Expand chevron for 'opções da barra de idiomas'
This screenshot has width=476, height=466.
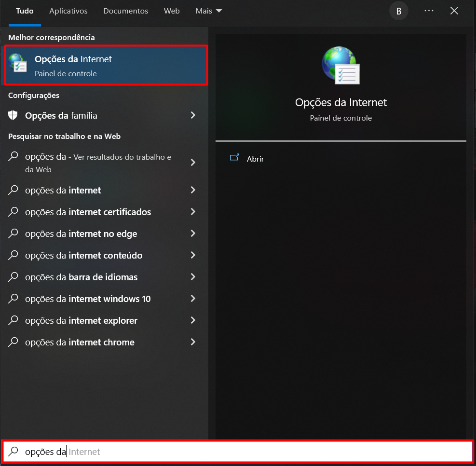pyautogui.click(x=193, y=276)
